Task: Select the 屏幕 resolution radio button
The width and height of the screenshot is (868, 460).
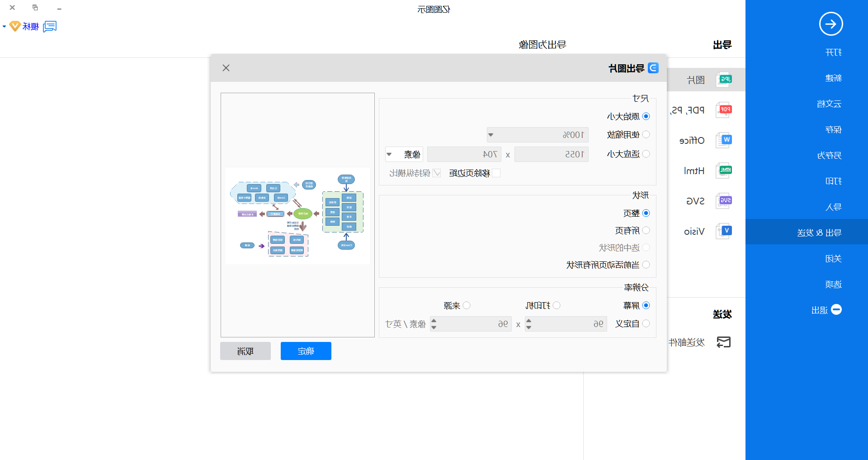Action: coord(646,305)
